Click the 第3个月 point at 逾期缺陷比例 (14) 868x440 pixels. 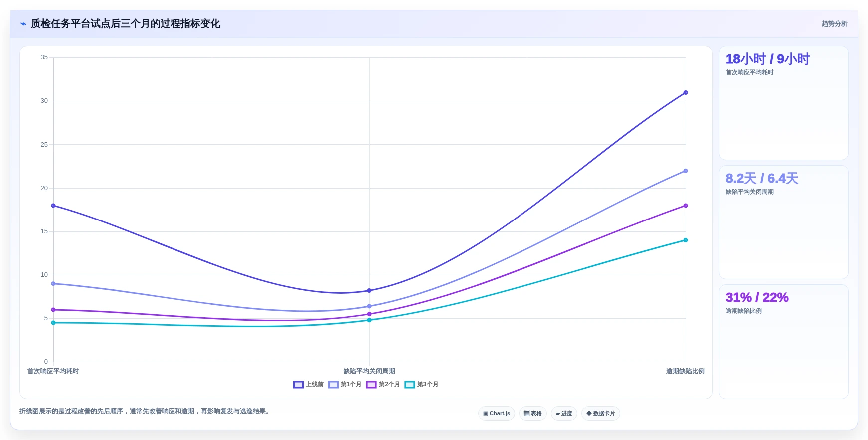(x=686, y=240)
